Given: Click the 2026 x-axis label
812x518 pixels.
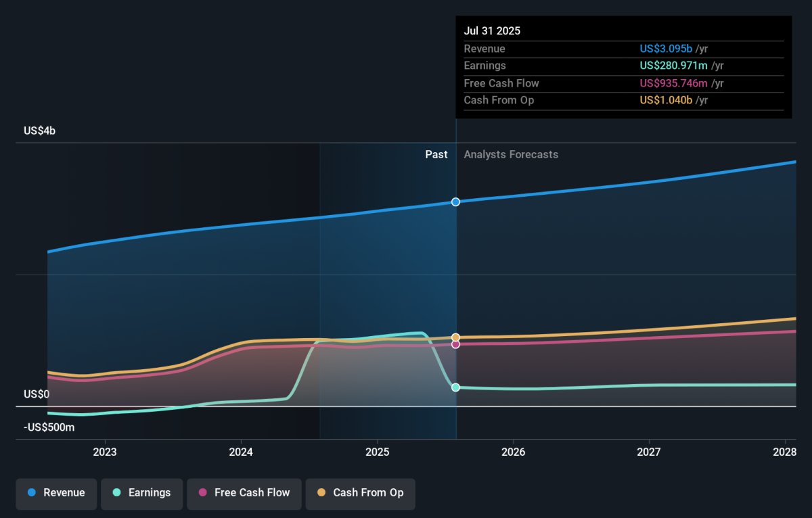Looking at the screenshot, I should click(x=514, y=452).
